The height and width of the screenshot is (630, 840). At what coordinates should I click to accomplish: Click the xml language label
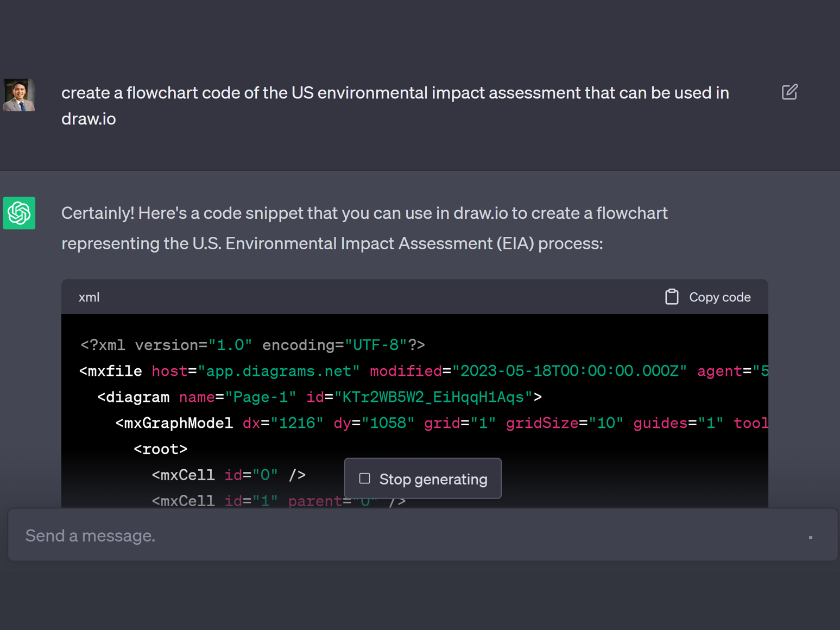89,298
